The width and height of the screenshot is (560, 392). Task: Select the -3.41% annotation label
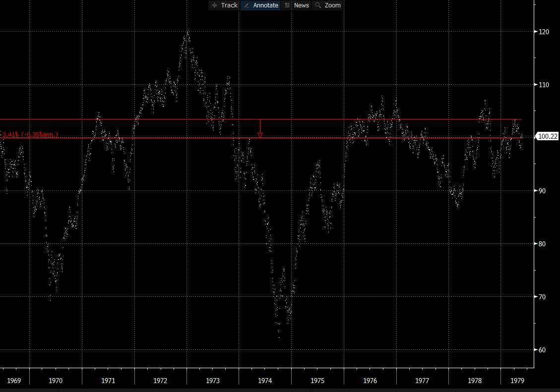tap(29, 134)
